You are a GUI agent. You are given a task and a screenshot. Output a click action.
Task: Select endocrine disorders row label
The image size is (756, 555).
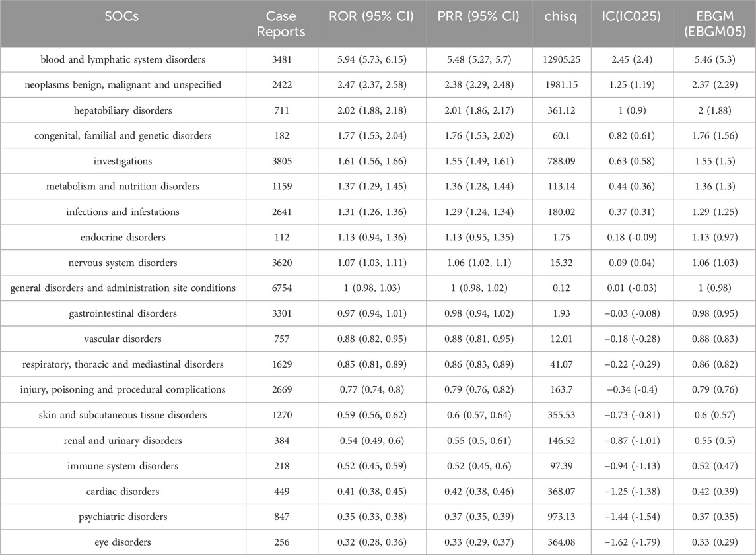122,238
